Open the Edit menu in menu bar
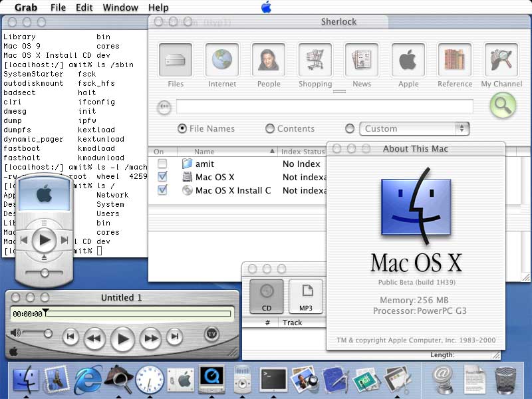The height and width of the screenshot is (399, 532). (x=84, y=7)
